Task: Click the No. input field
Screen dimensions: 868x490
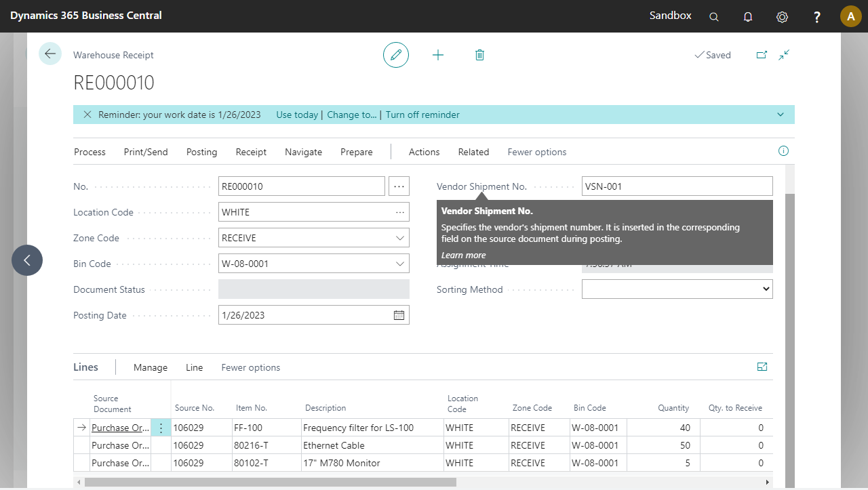Action: click(x=302, y=186)
